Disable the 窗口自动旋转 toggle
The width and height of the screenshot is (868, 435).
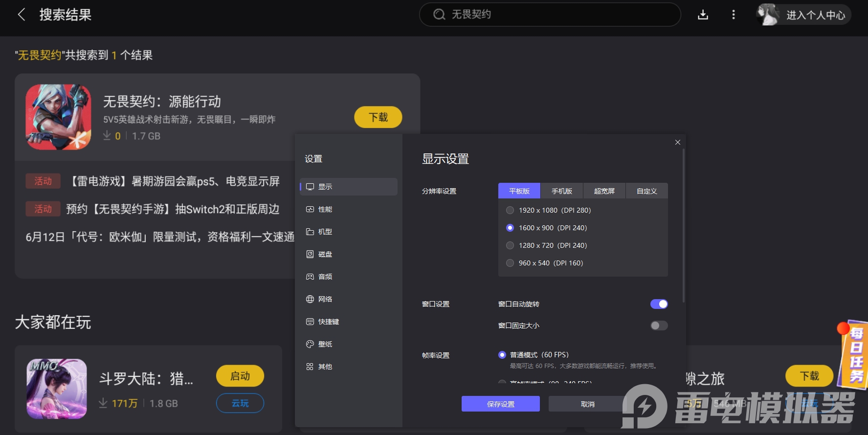[659, 304]
